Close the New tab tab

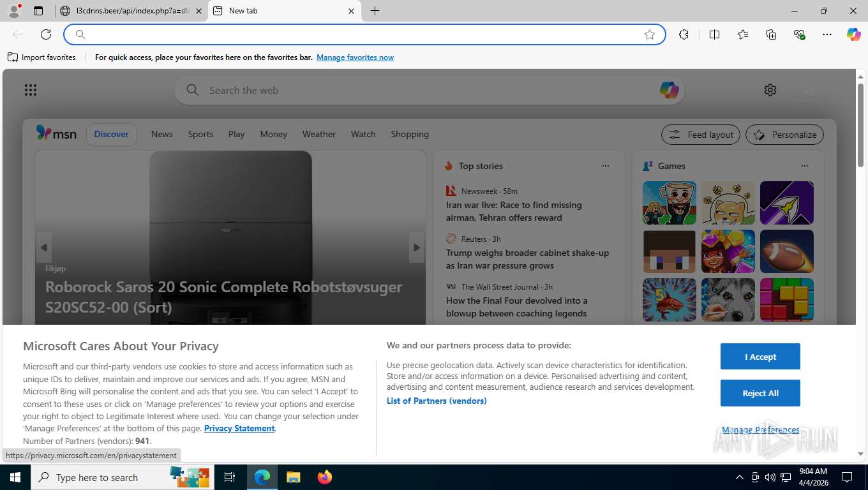pos(352,11)
